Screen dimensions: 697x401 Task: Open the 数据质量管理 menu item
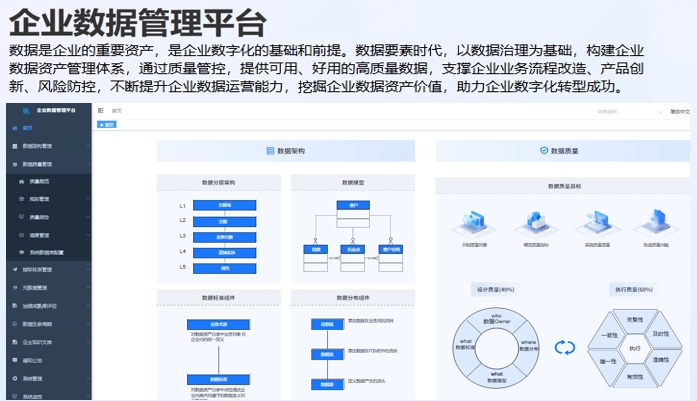tap(49, 164)
